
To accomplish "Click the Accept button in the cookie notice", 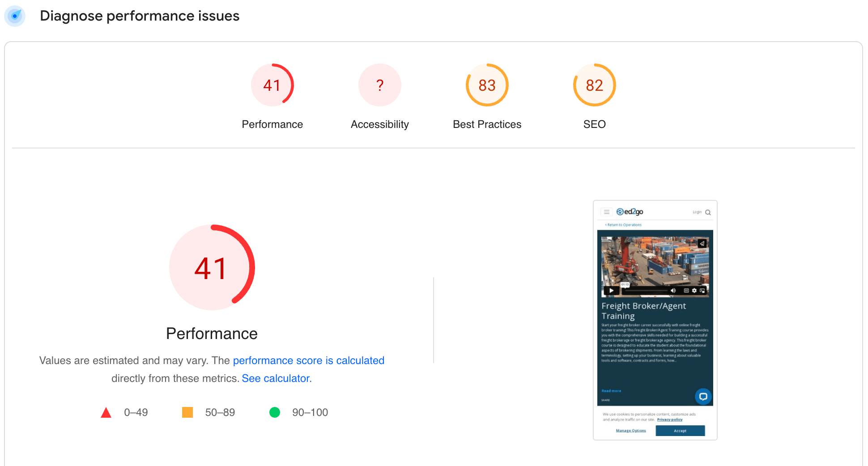I will (x=680, y=431).
